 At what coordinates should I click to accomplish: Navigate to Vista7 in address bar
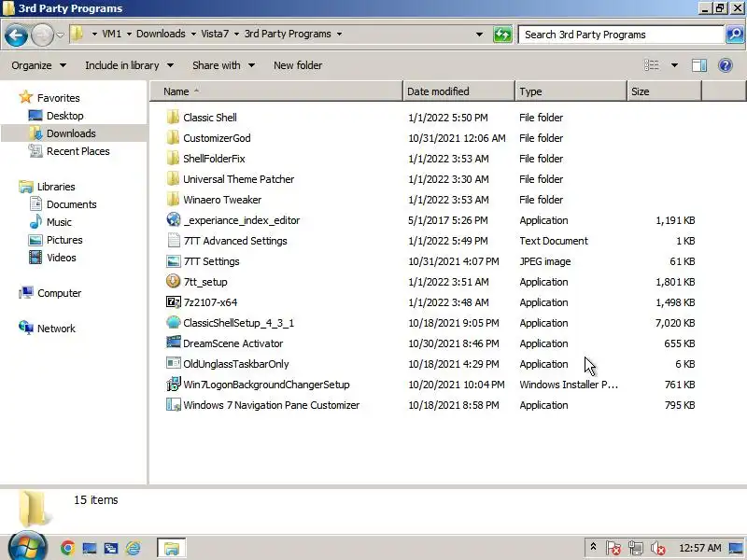215,34
